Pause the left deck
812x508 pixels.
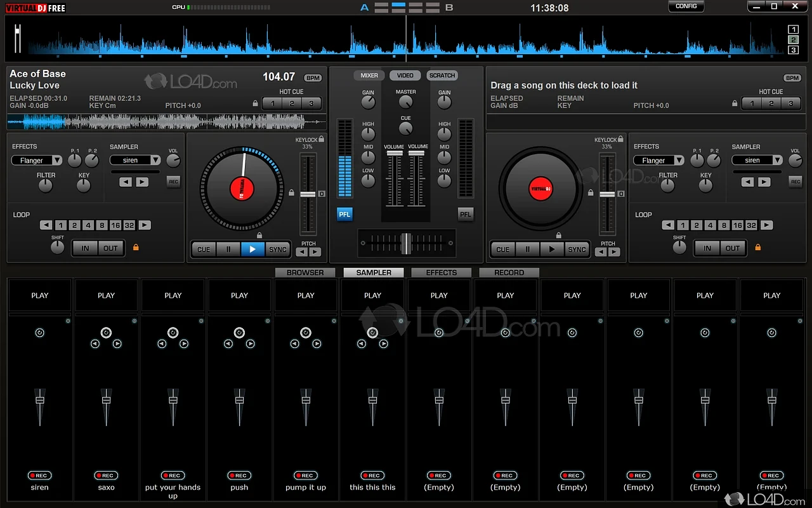click(x=228, y=250)
